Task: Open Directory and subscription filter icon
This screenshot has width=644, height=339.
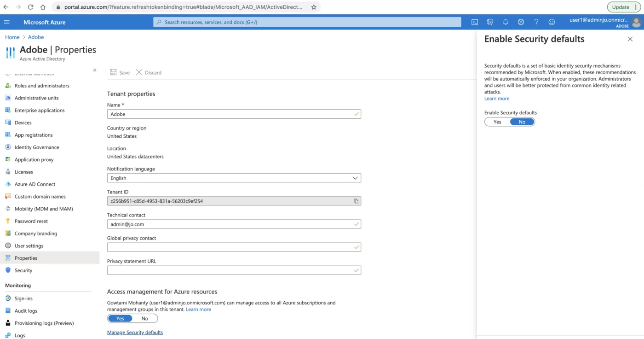Action: pyautogui.click(x=490, y=22)
